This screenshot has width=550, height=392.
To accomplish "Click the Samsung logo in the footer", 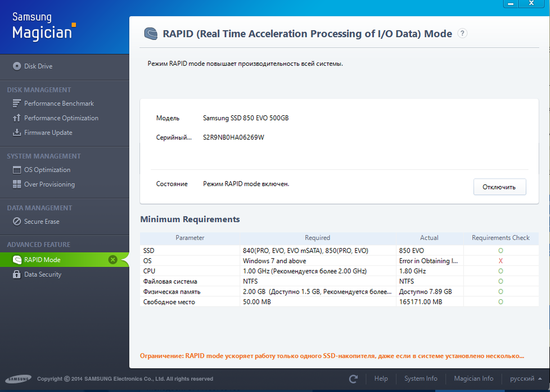I will pos(18,379).
